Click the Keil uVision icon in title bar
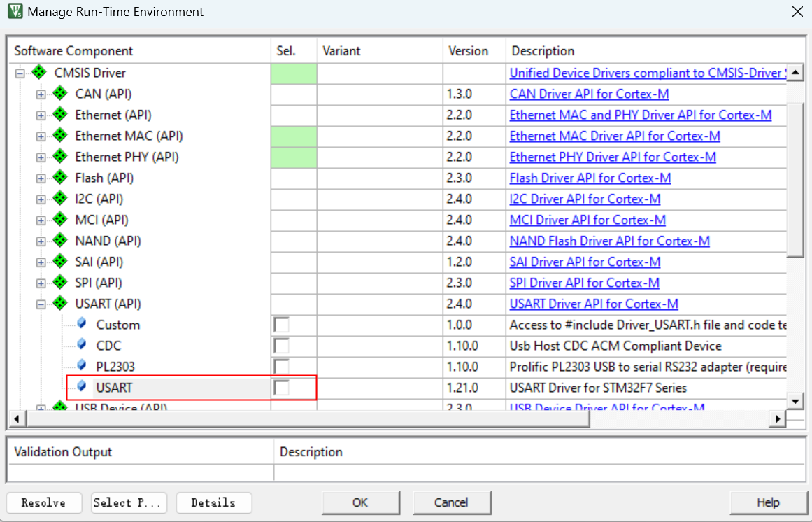 pos(14,12)
